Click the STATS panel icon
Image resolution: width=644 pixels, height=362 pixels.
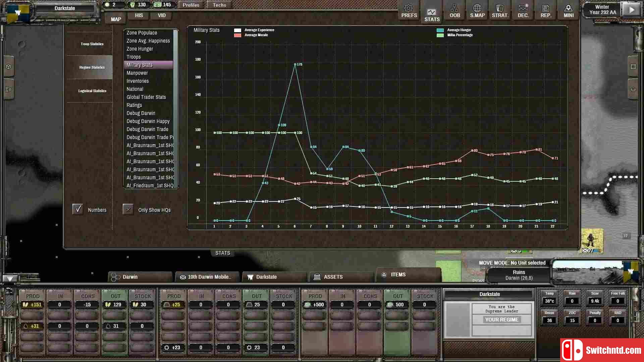click(431, 11)
